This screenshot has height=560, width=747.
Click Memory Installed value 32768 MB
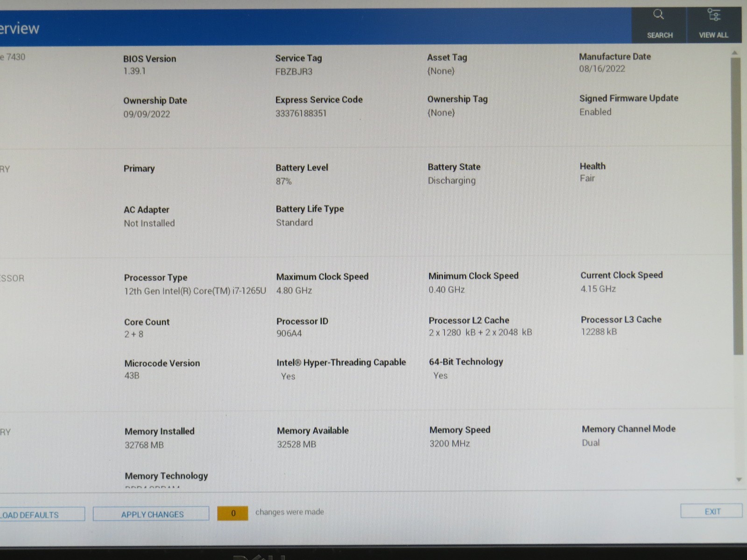coord(144,445)
